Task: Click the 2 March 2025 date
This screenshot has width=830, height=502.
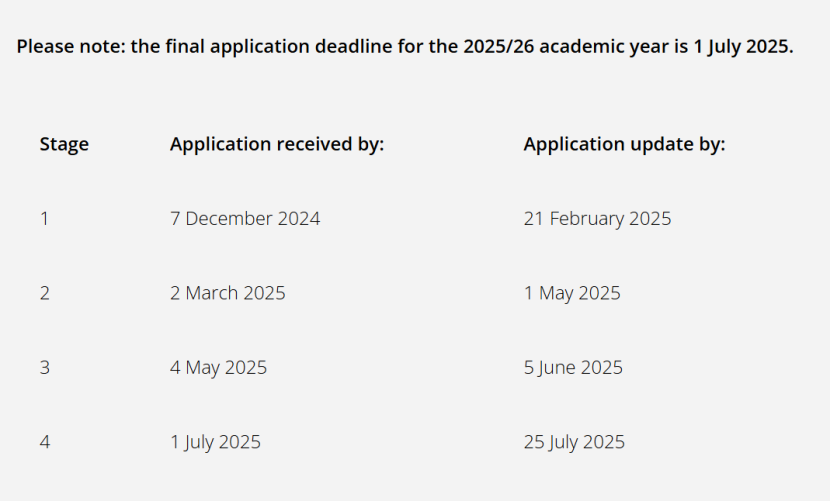Action: point(228,293)
